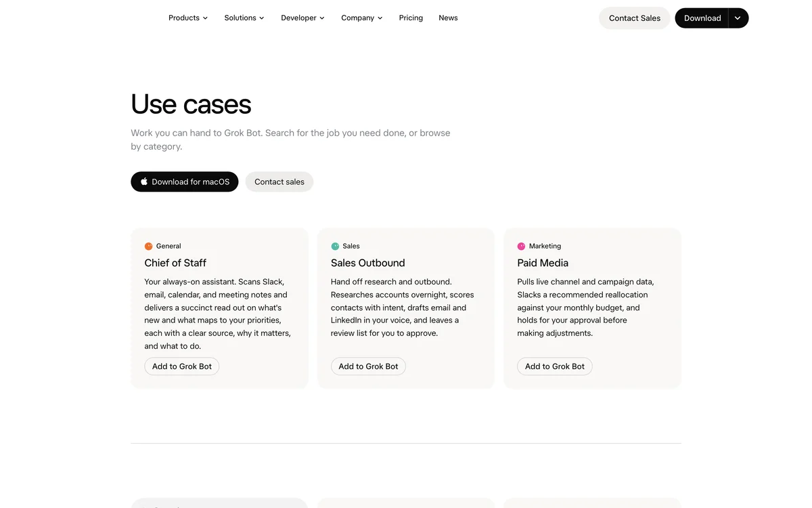Expand the Download options chevron
Viewport: 812px width, 508px height.
click(738, 18)
